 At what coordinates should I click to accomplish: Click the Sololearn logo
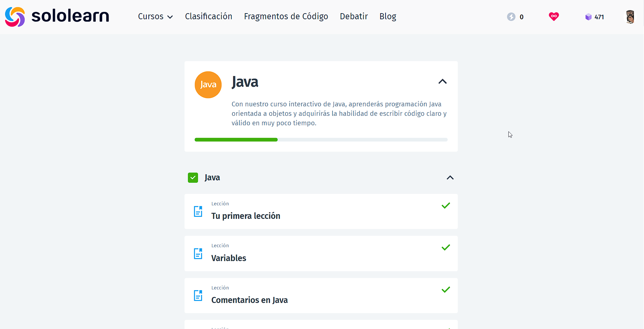[x=57, y=17]
